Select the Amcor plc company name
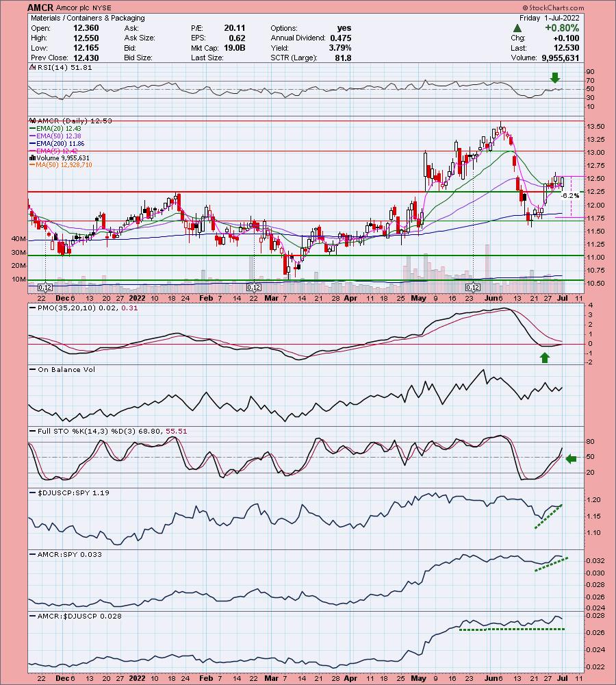This screenshot has width=616, height=685. click(73, 8)
